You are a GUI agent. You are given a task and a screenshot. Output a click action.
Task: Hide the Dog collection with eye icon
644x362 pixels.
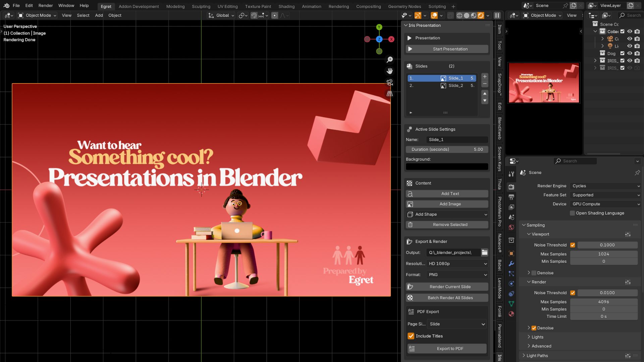[630, 53]
